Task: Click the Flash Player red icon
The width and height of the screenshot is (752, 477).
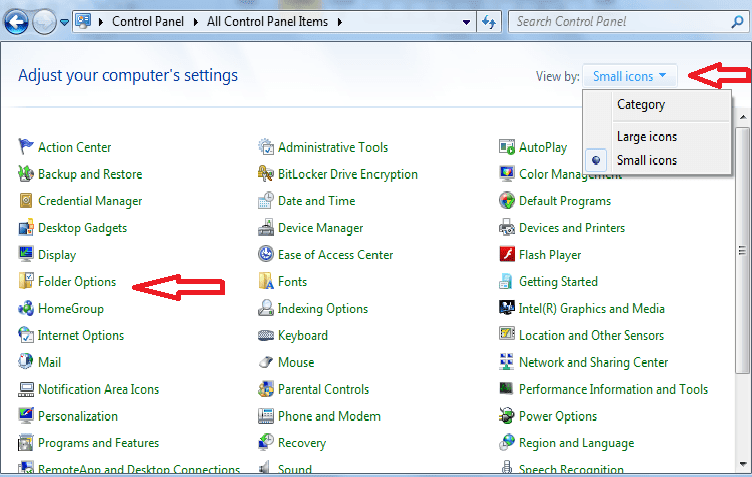Action: [x=507, y=254]
